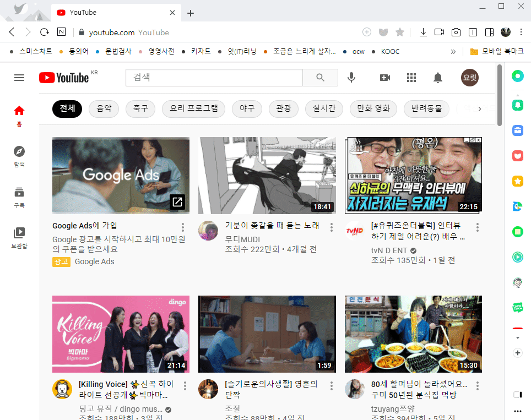Viewport: 531px width, 420px height.
Task: Go back with browser back arrow
Action: click(x=12, y=32)
